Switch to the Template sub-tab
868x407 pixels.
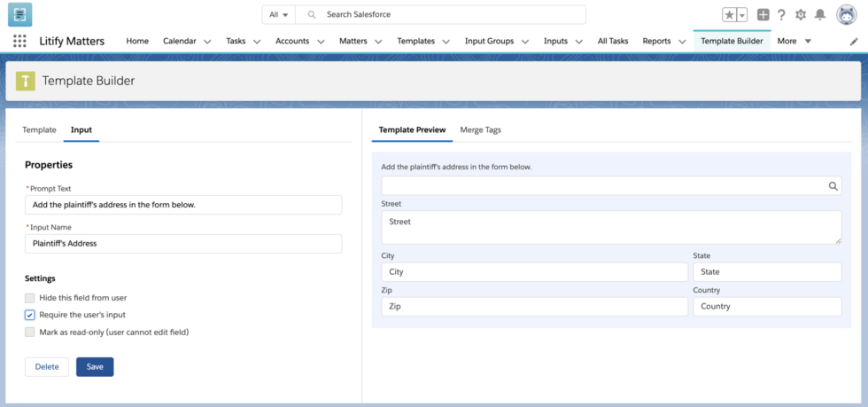39,129
